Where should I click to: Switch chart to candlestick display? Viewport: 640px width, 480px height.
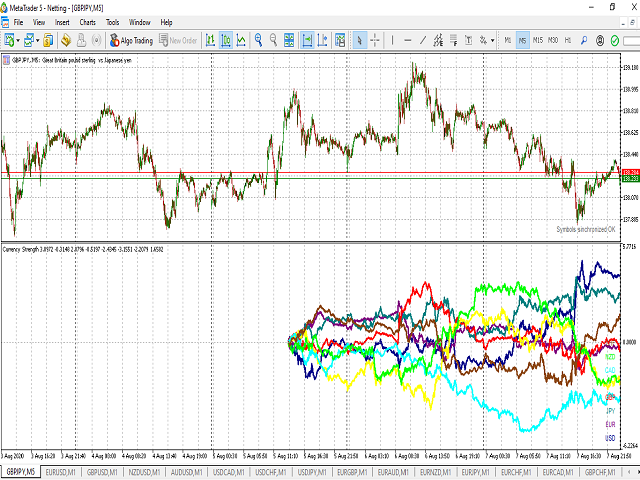coord(226,40)
